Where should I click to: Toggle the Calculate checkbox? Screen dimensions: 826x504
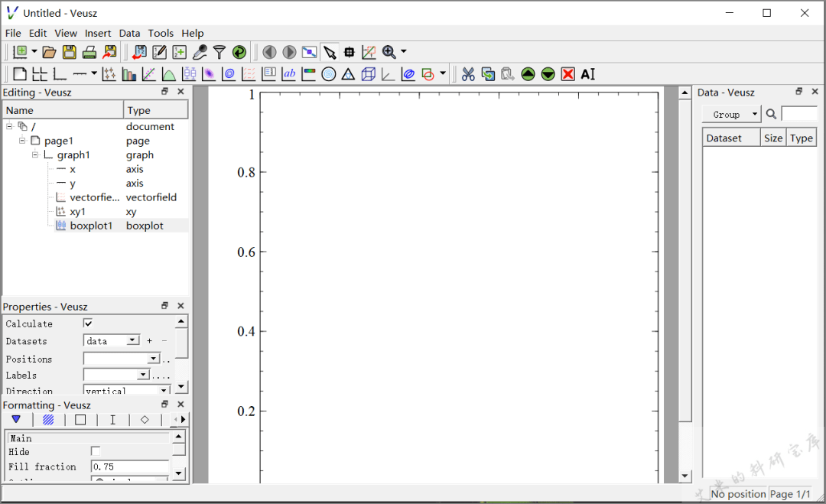[88, 324]
